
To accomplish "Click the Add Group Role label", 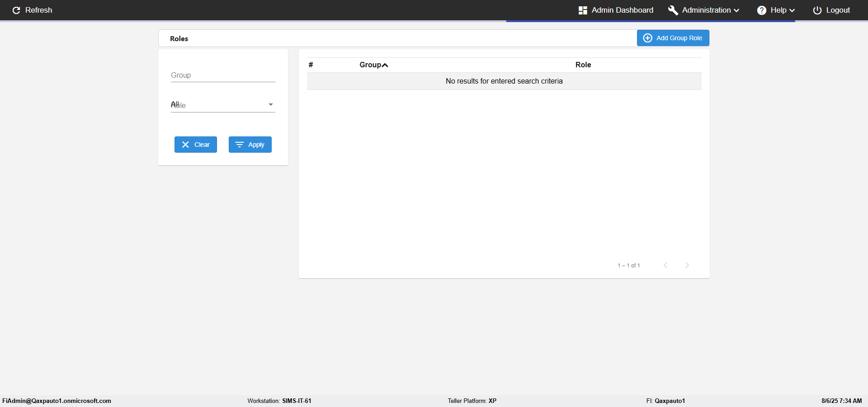I will 679,38.
